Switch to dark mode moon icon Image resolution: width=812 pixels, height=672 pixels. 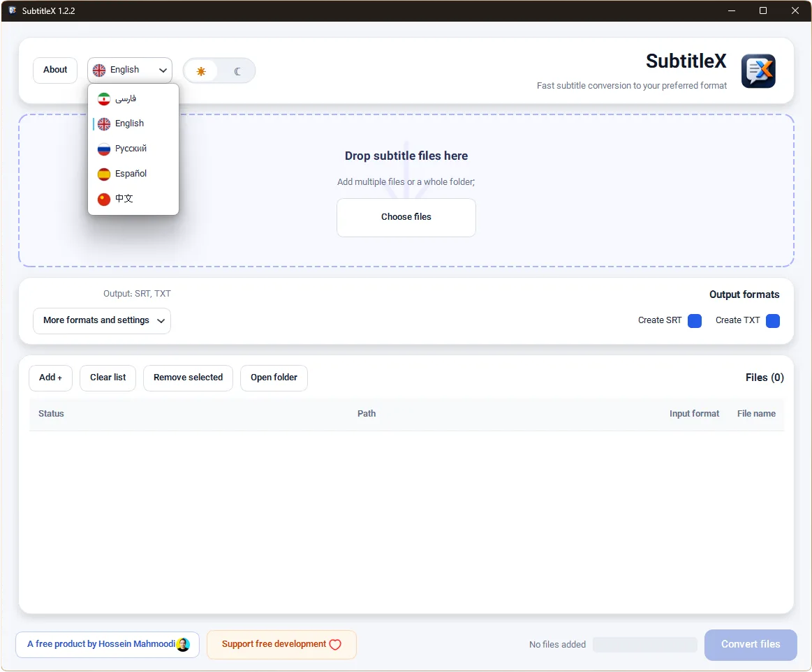click(237, 71)
